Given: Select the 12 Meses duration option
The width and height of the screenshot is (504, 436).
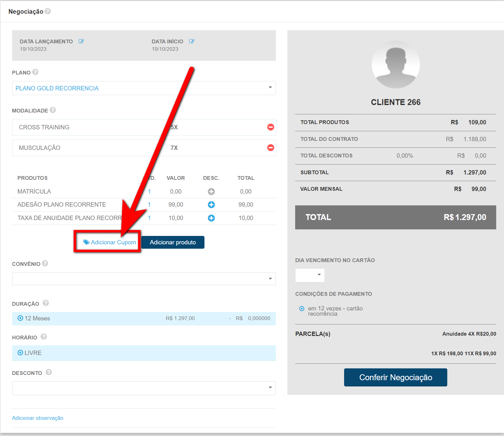Looking at the screenshot, I should 20,318.
